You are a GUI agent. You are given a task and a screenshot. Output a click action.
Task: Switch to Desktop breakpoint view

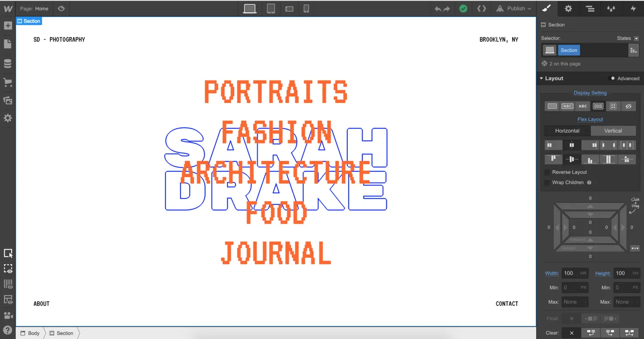click(x=250, y=9)
